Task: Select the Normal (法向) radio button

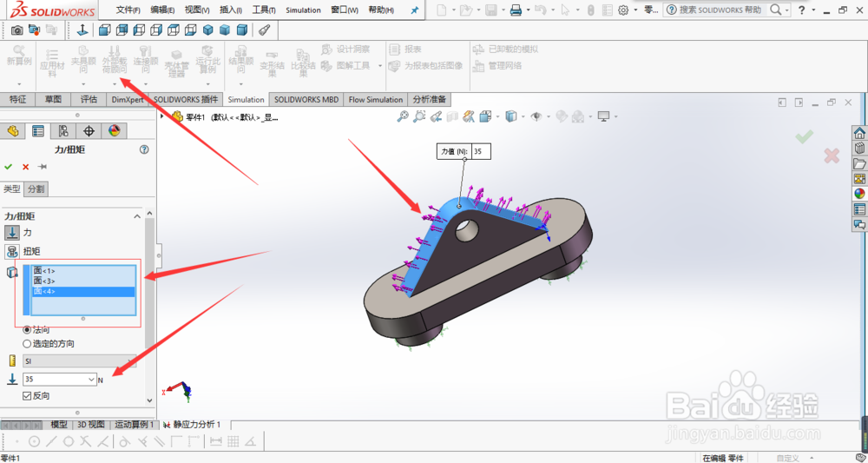Action: [x=27, y=330]
